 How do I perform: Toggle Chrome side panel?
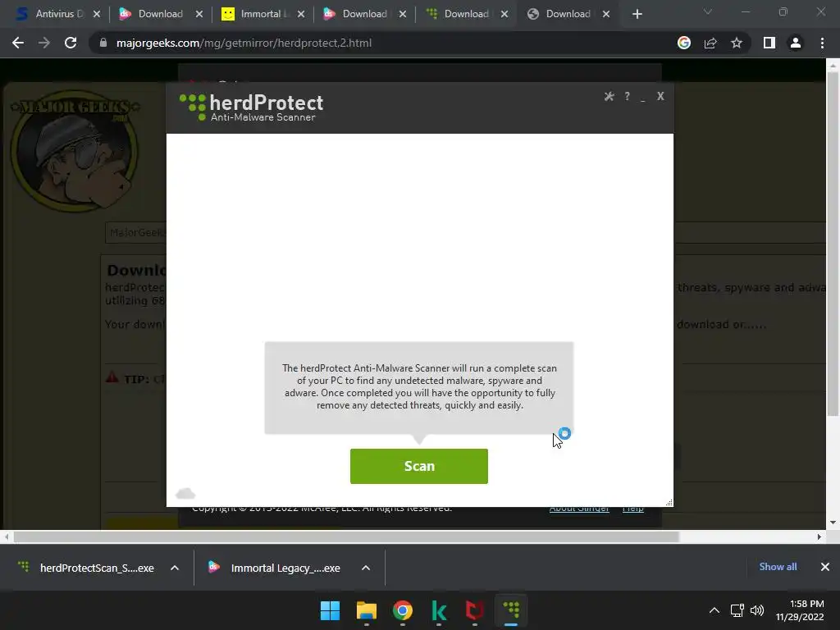[x=769, y=43]
